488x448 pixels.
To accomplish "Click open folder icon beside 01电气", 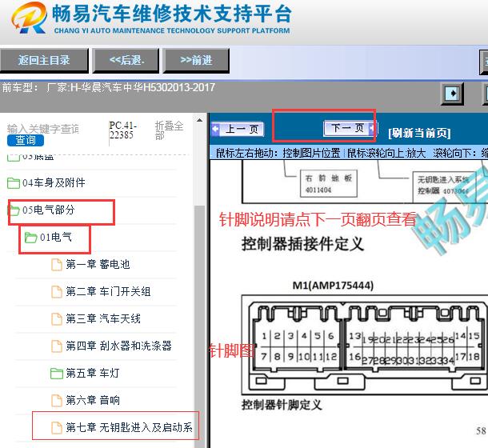I will tap(31, 238).
